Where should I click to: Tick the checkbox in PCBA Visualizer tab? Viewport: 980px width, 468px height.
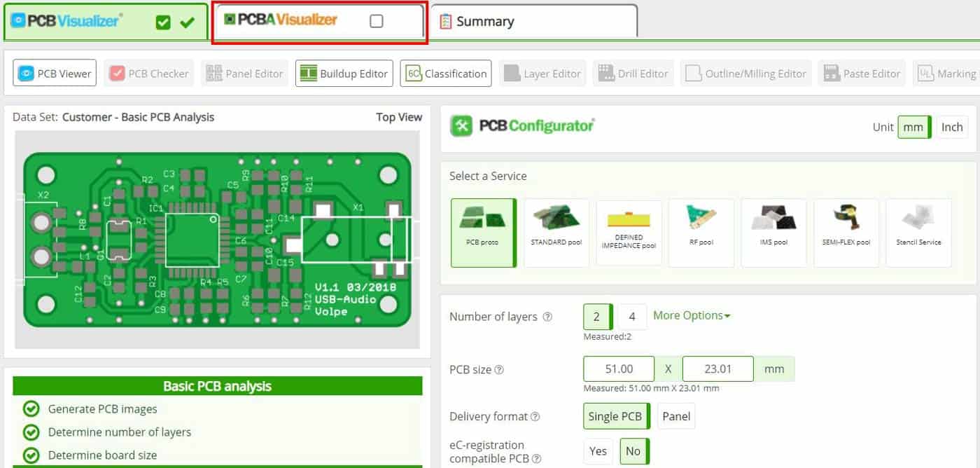coord(377,21)
